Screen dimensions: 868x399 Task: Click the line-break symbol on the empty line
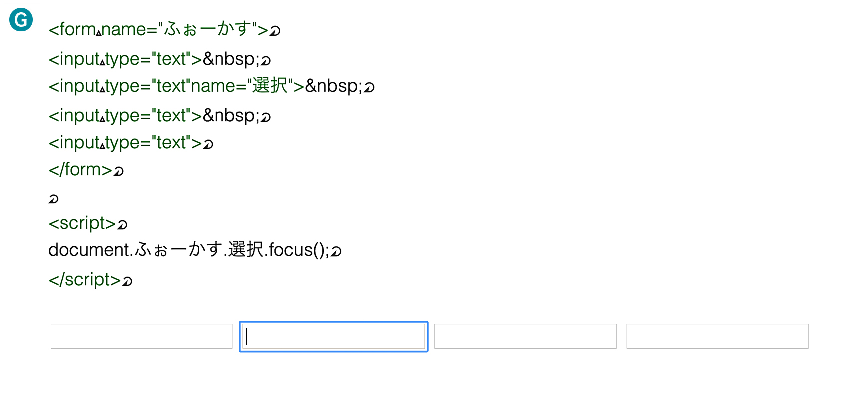coord(53,199)
